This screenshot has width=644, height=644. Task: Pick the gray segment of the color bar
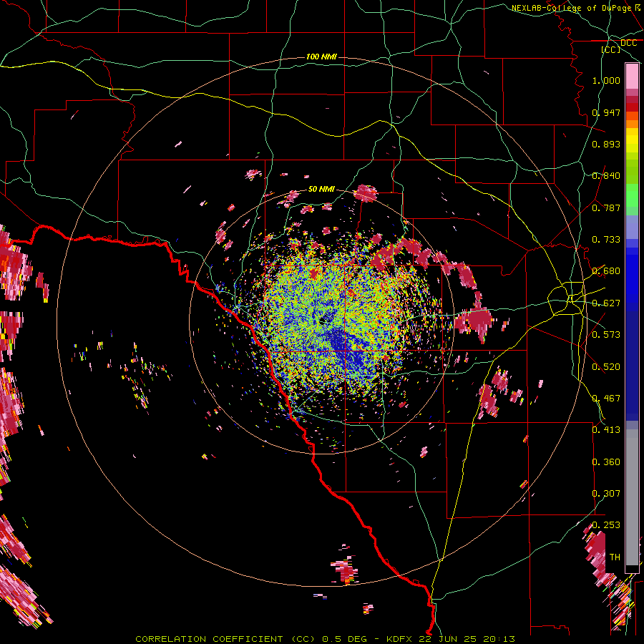point(632,497)
